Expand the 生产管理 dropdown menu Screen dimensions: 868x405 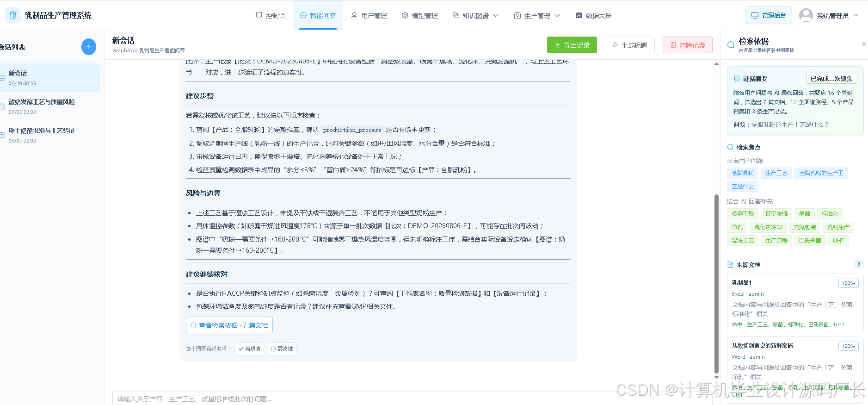coord(537,16)
